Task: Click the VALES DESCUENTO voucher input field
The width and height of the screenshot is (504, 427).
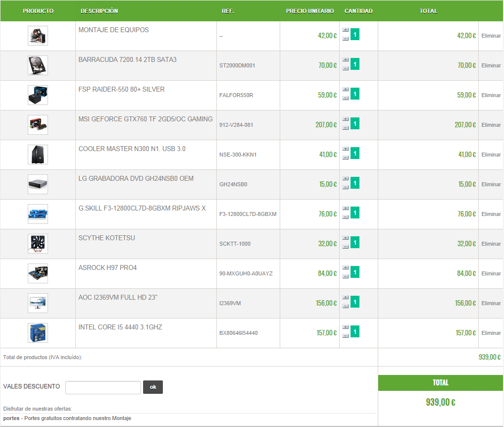Action: (103, 387)
